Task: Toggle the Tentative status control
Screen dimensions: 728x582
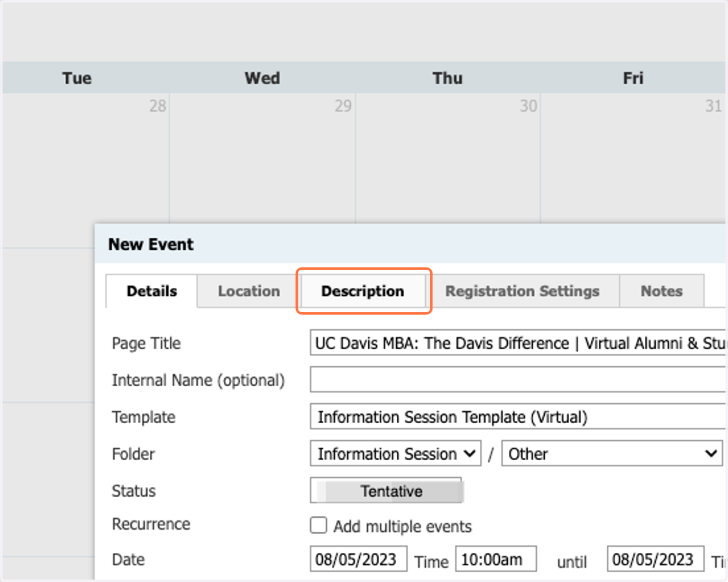Action: coord(387,491)
